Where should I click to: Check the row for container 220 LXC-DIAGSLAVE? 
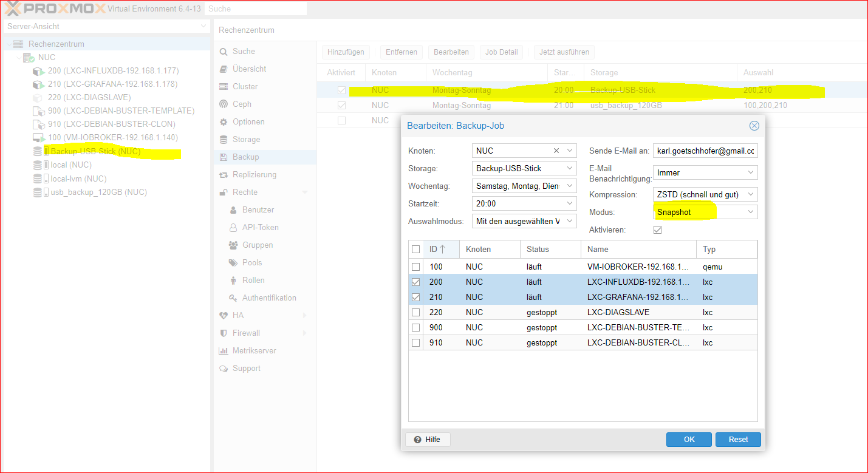(415, 312)
